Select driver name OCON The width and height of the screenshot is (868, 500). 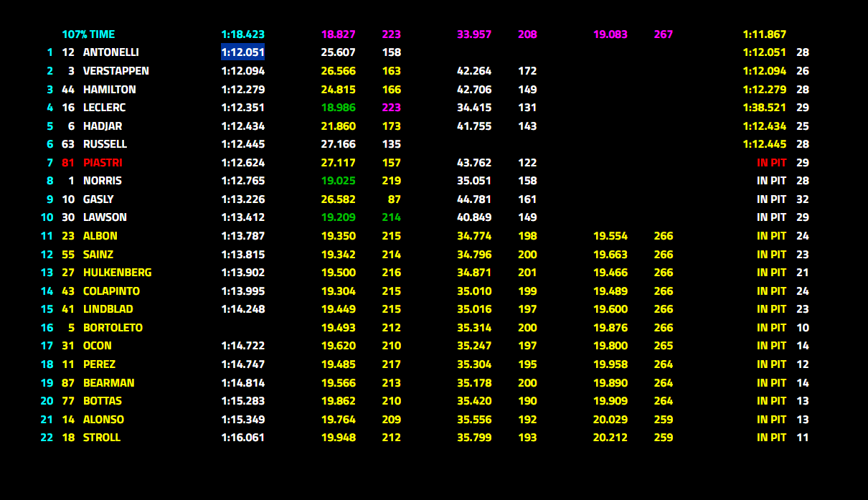98,346
